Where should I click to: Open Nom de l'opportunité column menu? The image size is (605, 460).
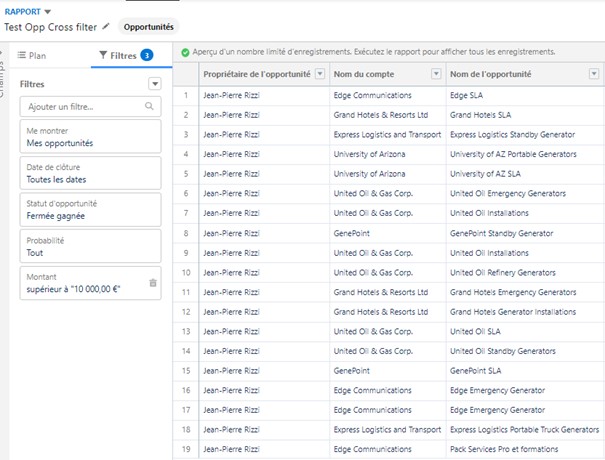[x=594, y=74]
